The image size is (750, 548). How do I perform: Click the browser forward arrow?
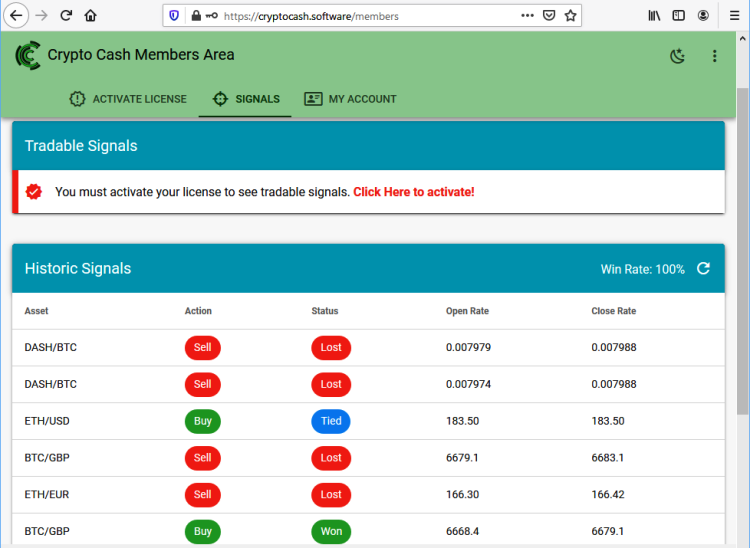(x=42, y=16)
